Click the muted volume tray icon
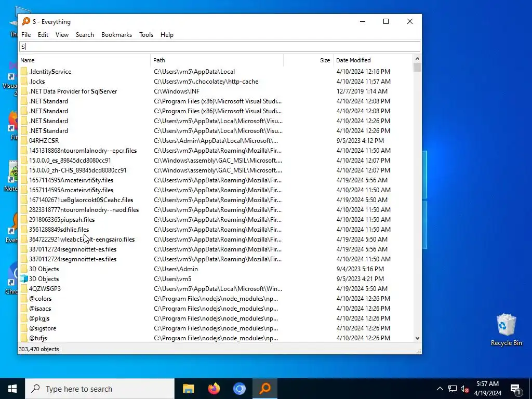532x399 pixels. [x=464, y=389]
